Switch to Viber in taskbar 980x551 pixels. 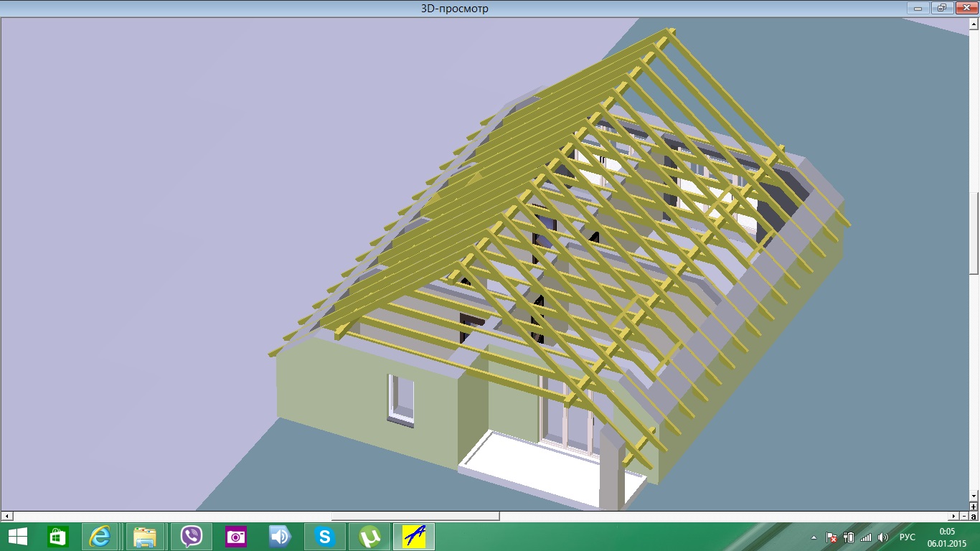pos(191,537)
